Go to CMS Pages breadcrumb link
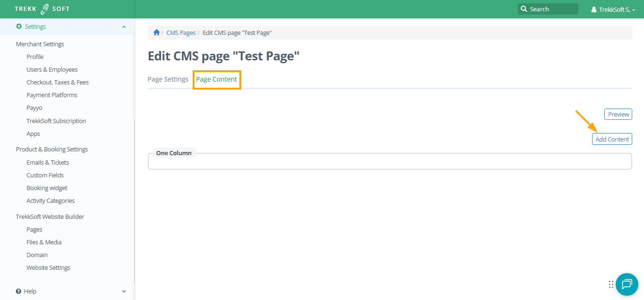This screenshot has width=644, height=300. [x=181, y=33]
